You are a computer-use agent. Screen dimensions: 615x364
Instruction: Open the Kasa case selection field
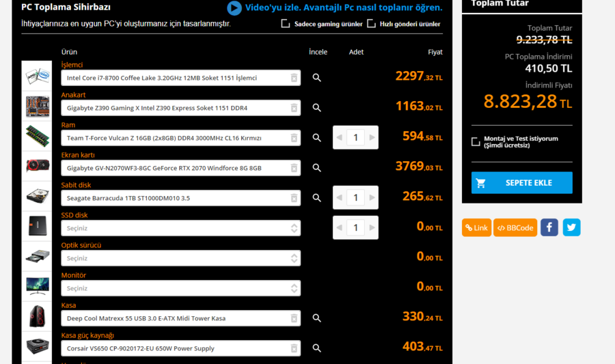coord(181,318)
